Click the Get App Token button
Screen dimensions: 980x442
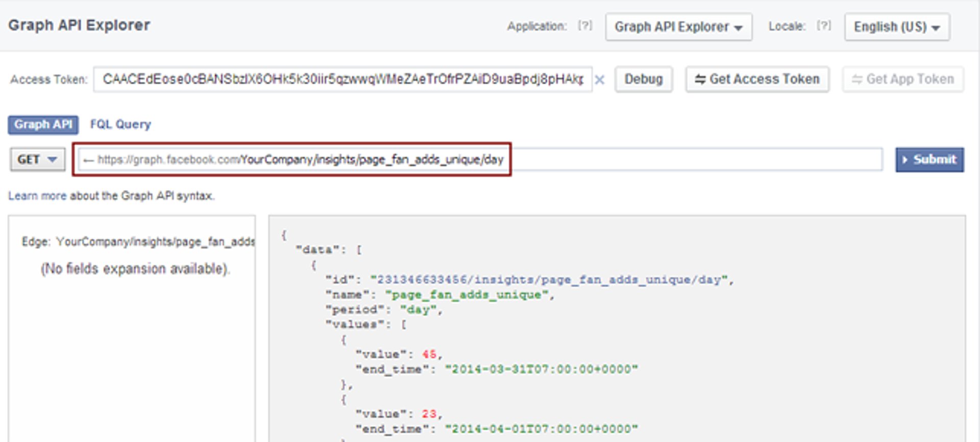click(x=903, y=79)
